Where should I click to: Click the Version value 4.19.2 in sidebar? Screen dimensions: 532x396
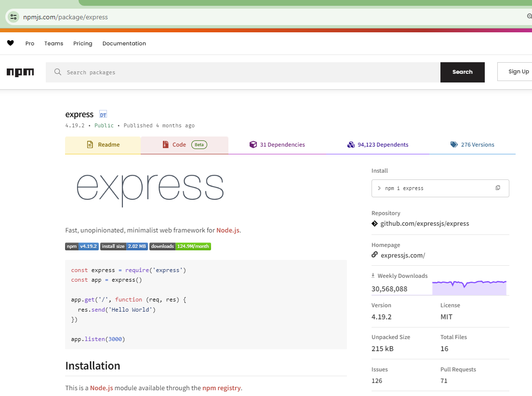point(381,317)
